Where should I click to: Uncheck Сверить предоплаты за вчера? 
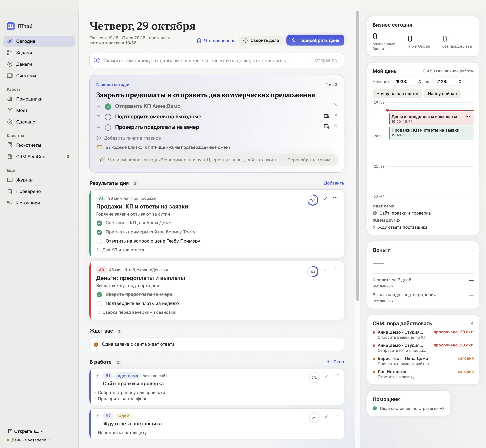99,295
